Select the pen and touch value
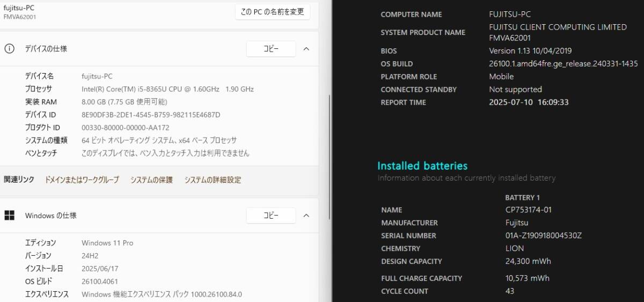This screenshot has height=302, width=644. coord(165,153)
